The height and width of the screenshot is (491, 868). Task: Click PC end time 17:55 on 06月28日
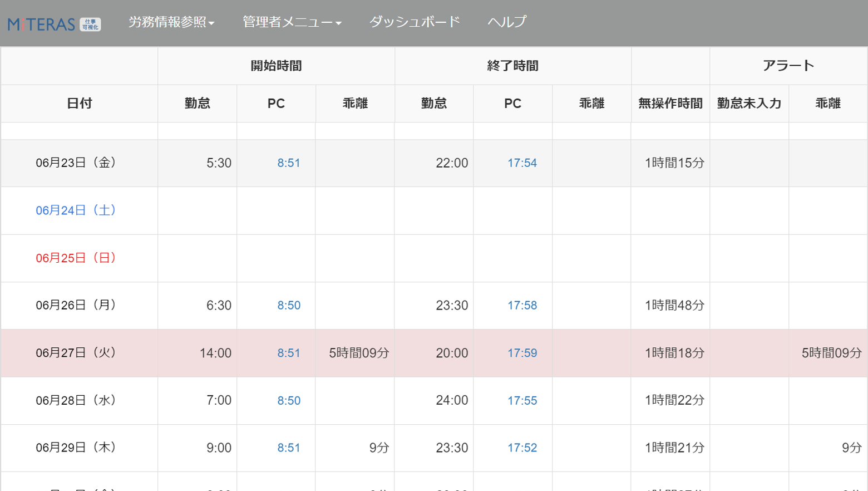[522, 401]
